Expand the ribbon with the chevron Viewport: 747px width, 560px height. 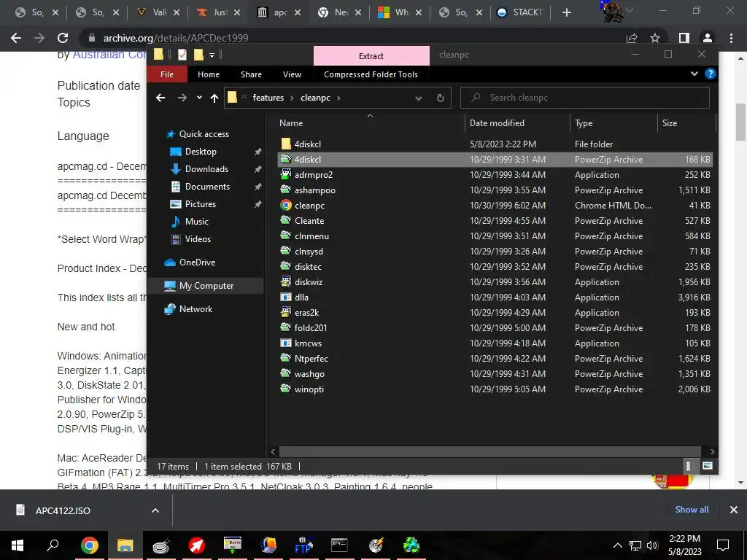click(x=694, y=74)
